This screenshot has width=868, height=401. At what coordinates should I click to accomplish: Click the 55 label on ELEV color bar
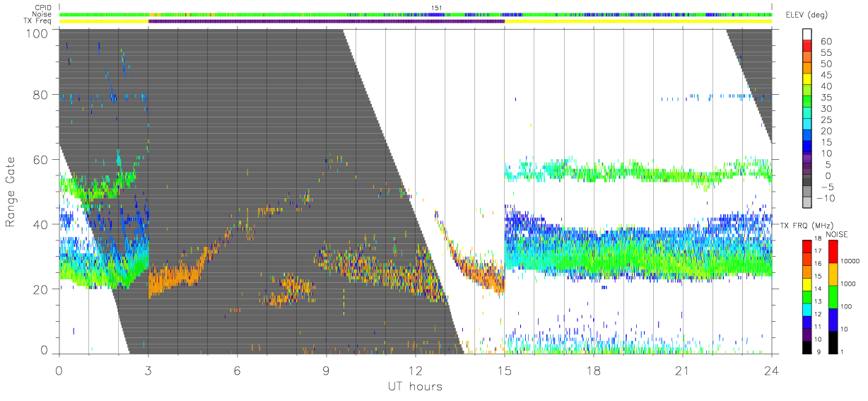[826, 53]
